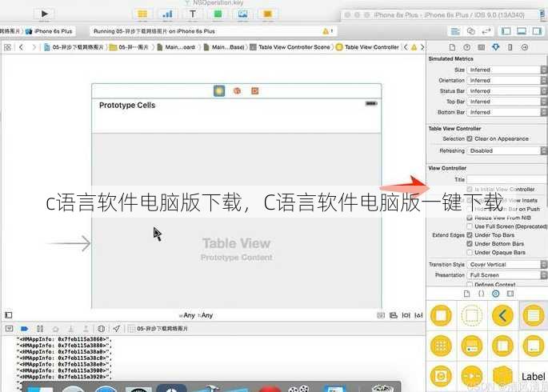Select the Exit dock icon

click(254, 91)
